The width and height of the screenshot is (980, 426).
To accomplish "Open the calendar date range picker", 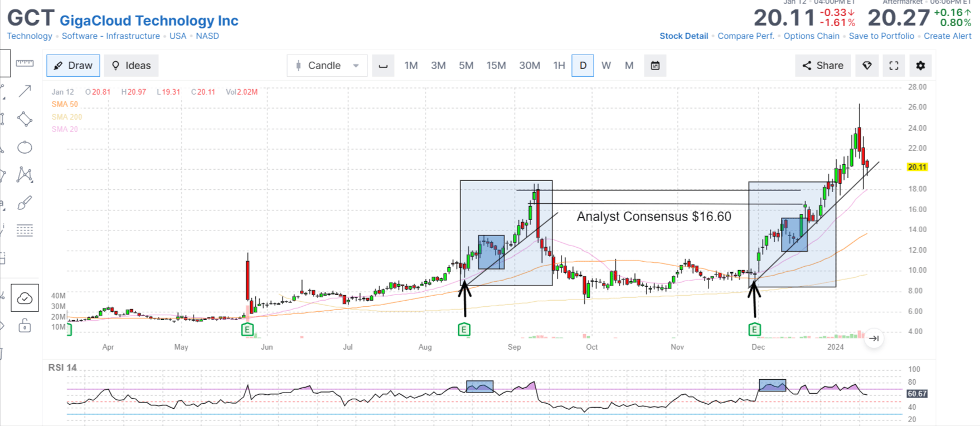I will tap(656, 66).
